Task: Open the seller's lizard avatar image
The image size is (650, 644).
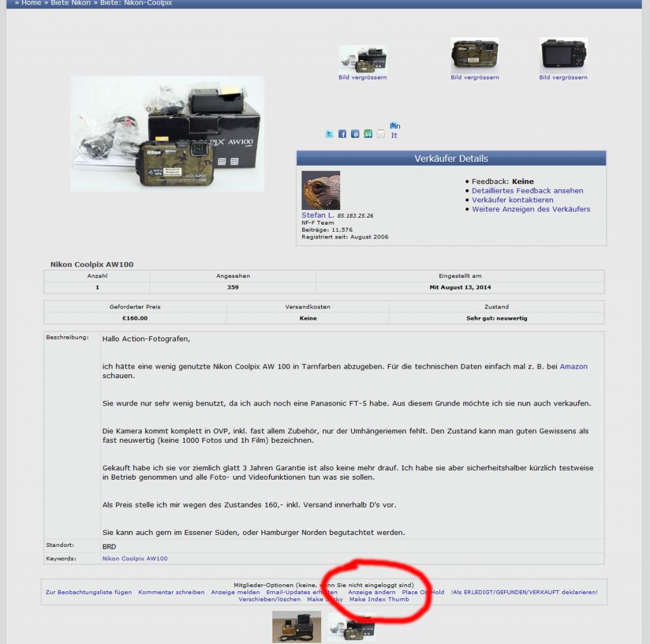Action: (321, 190)
